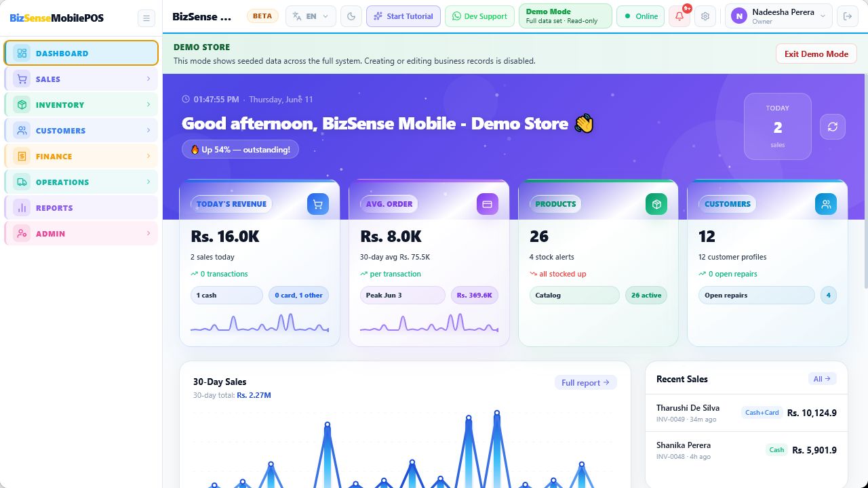Expand the Operations menu chevron
The width and height of the screenshot is (868, 488).
tap(149, 182)
